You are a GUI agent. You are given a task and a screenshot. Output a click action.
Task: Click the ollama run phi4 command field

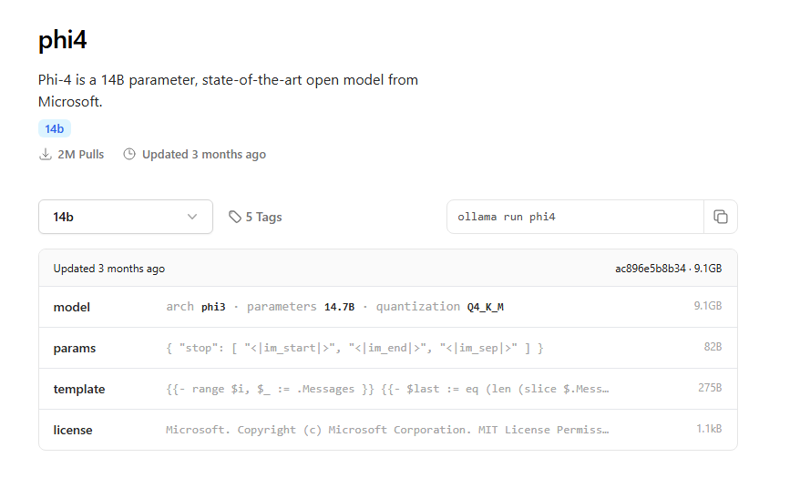(x=575, y=217)
